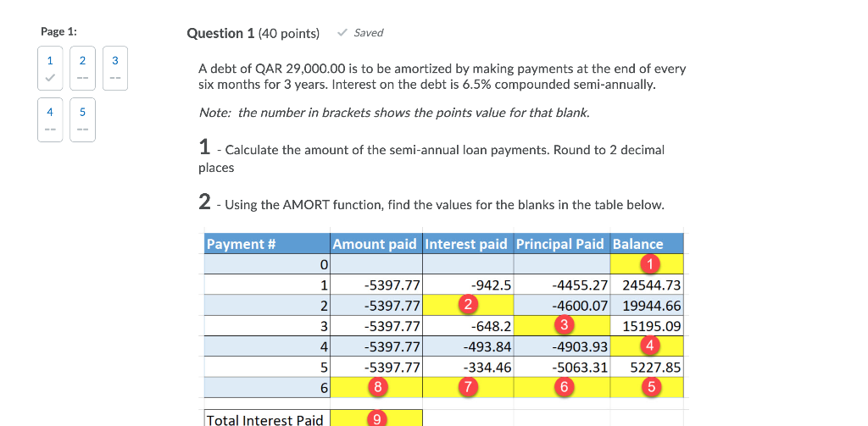Click the yellow amount paid cell of row 6
This screenshot has width=868, height=426.
tap(376, 388)
